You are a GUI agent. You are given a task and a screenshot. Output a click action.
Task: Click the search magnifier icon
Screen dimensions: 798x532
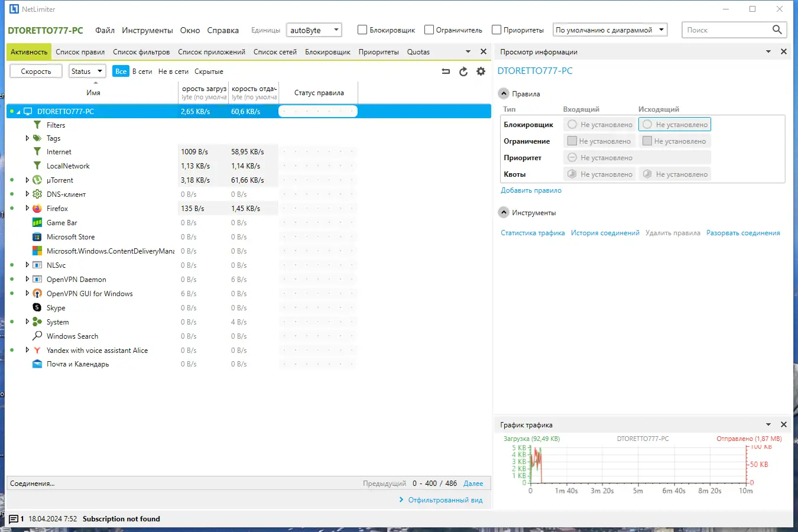[x=776, y=29]
